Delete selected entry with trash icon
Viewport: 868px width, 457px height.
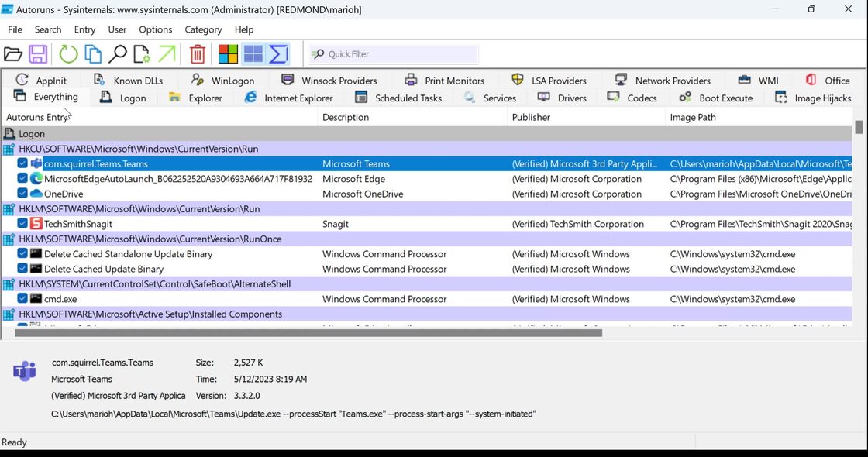click(198, 54)
